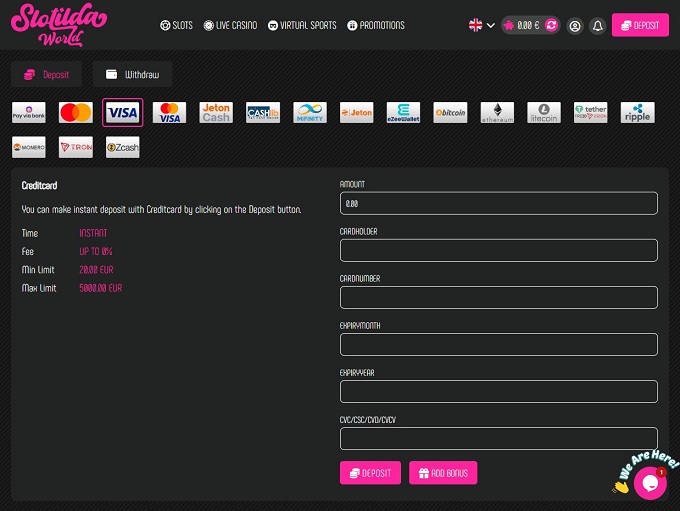680x511 pixels.
Task: Open the live chat bubble
Action: tap(649, 482)
